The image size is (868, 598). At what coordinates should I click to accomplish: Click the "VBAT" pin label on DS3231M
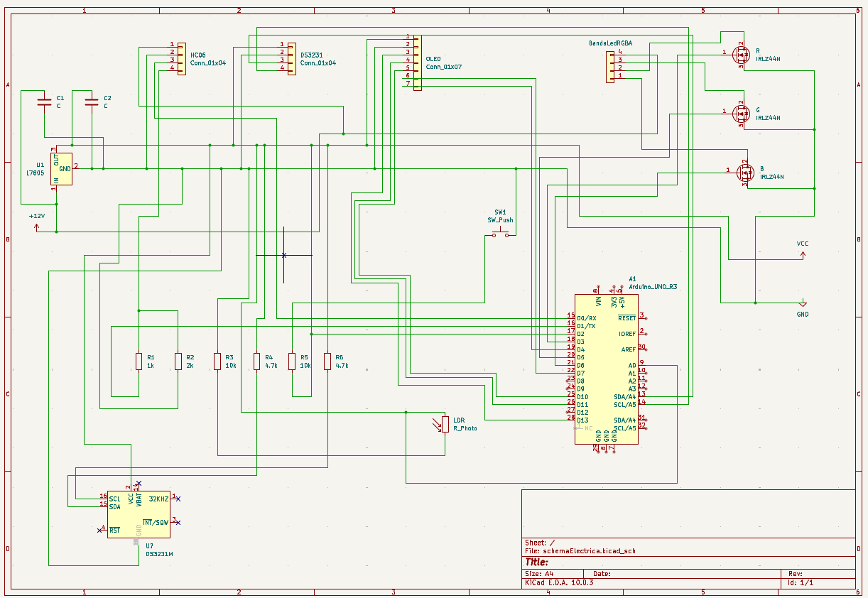pos(139,499)
